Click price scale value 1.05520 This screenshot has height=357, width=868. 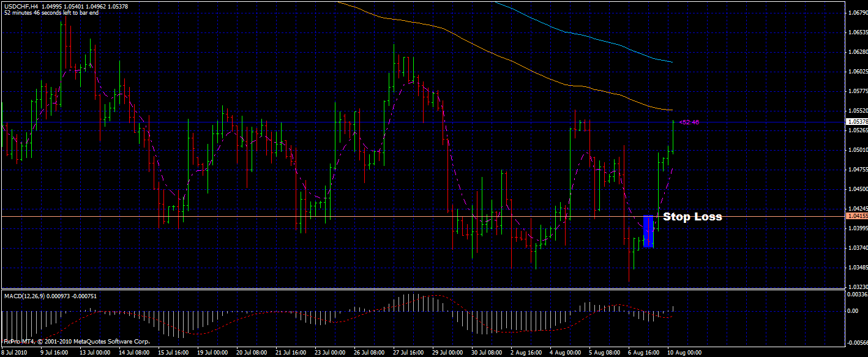point(857,111)
